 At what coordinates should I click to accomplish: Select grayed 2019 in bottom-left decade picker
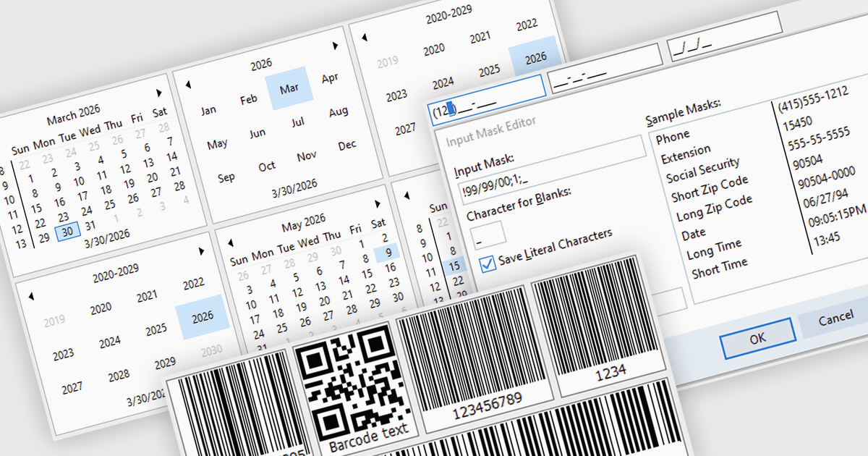(x=54, y=321)
